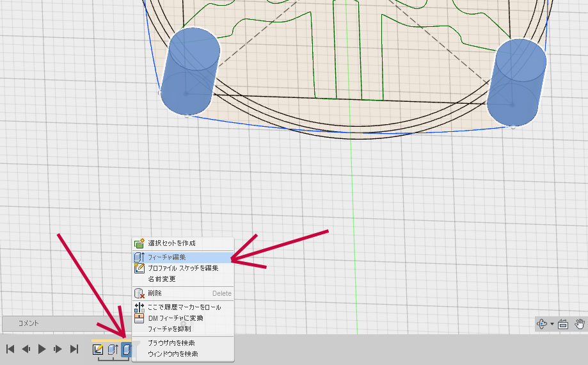Click the Look At icon
Image resolution: width=588 pixels, height=365 pixels.
point(563,324)
